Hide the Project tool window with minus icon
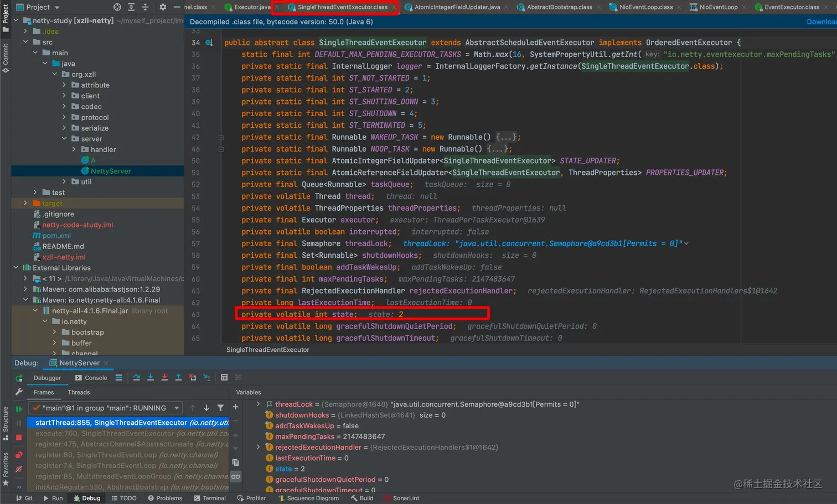Viewport: 837px width, 504px height. click(177, 7)
